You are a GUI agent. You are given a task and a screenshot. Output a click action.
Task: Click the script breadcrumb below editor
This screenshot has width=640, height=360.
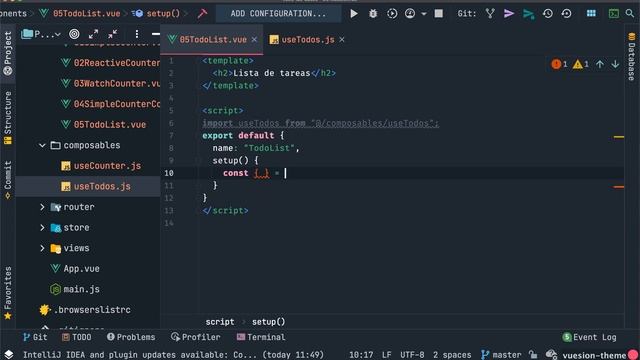click(x=220, y=322)
